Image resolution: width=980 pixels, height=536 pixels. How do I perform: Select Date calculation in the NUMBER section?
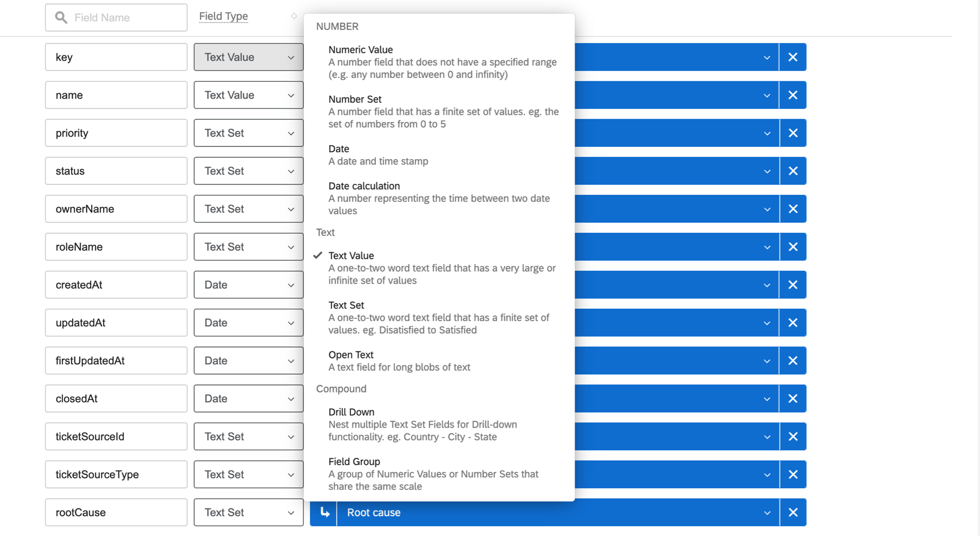click(x=364, y=186)
